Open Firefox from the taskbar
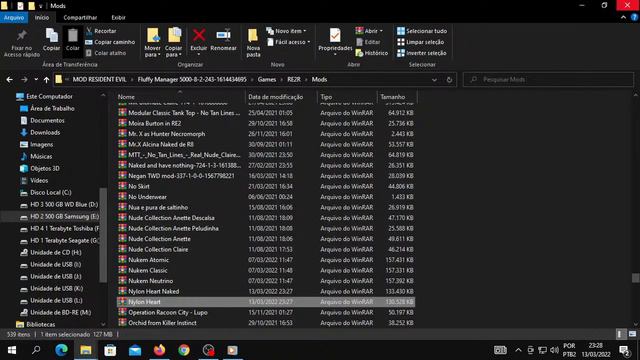The image size is (640, 360). pyautogui.click(x=159, y=350)
